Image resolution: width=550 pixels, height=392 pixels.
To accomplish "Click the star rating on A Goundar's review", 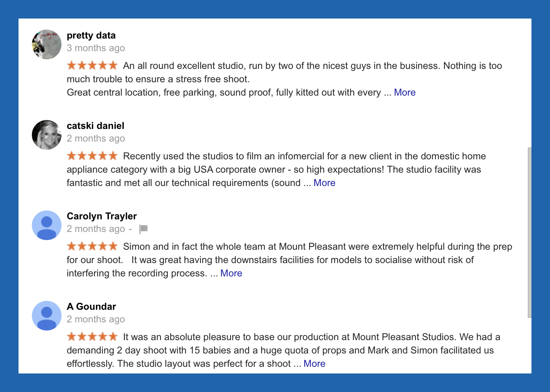I will click(92, 337).
